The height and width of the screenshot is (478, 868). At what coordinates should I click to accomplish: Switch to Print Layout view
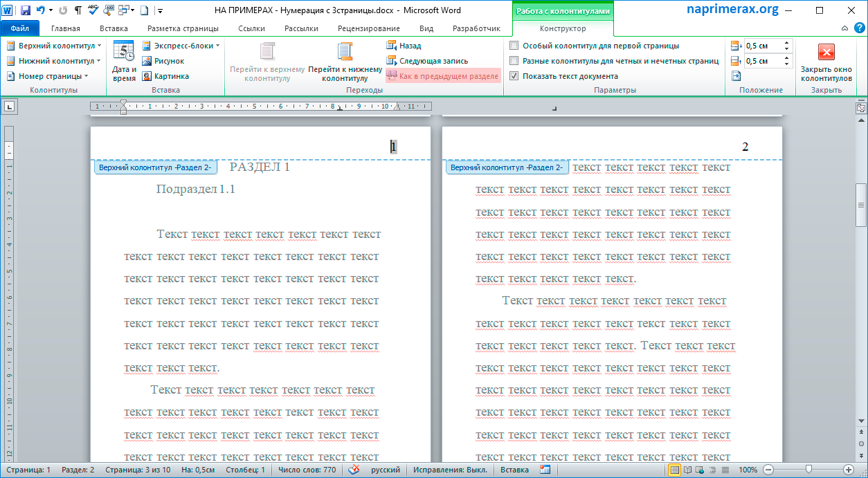(675, 470)
